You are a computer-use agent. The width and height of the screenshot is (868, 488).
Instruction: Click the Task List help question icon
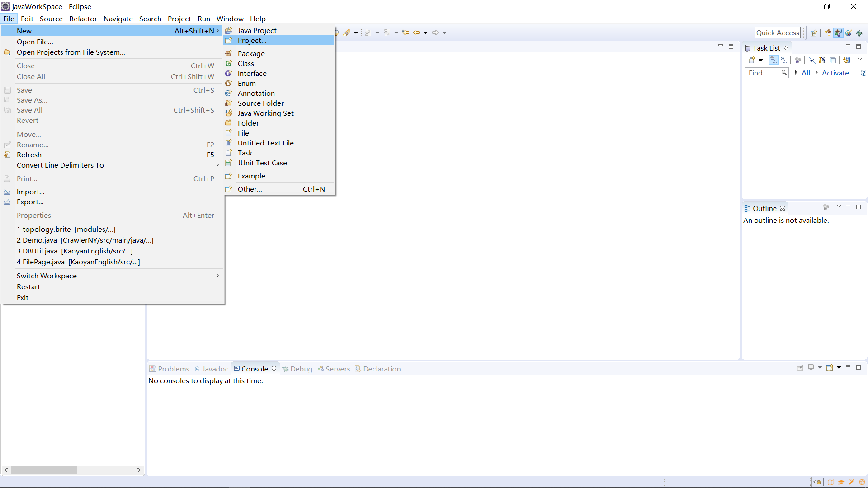click(863, 73)
